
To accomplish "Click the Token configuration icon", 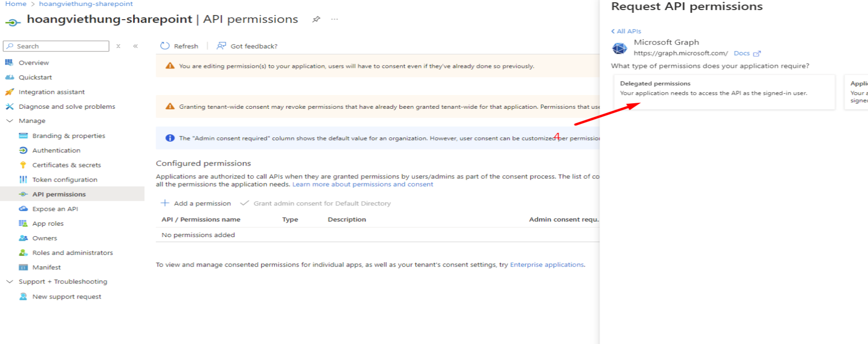I will [x=23, y=179].
